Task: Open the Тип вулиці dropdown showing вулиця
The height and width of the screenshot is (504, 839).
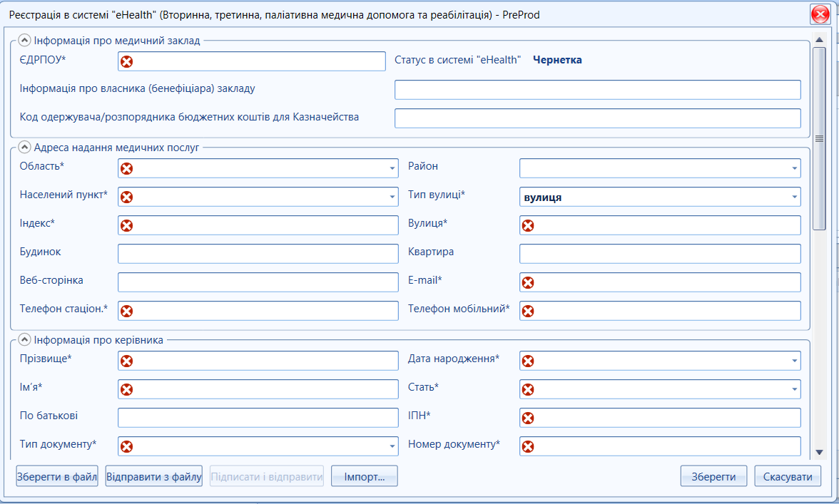Action: [794, 197]
